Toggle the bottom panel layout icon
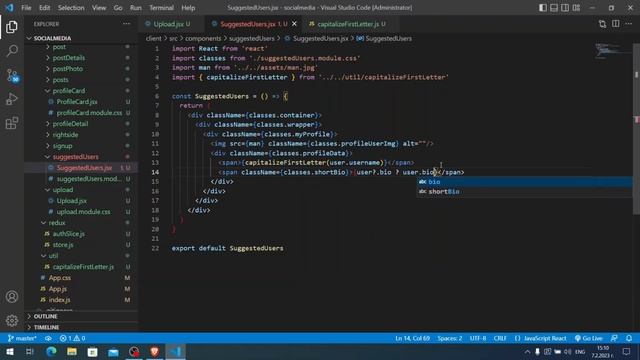The image size is (640, 360). [x=554, y=8]
